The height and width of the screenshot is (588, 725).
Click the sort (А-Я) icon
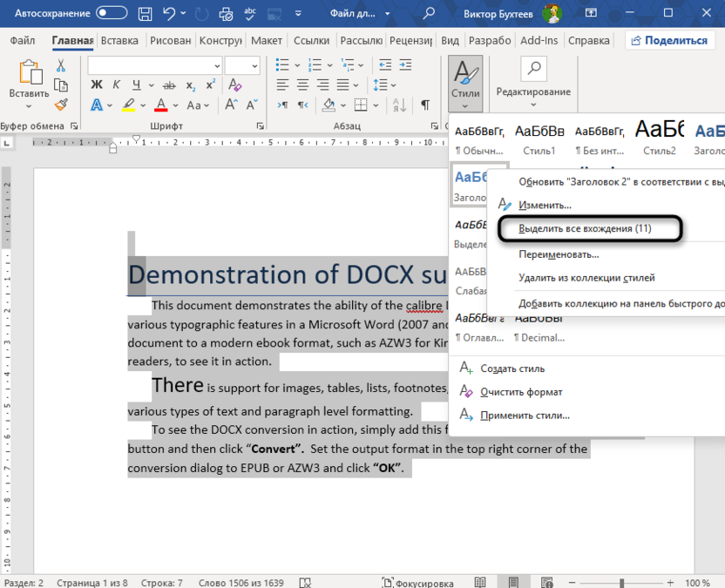pos(398,105)
